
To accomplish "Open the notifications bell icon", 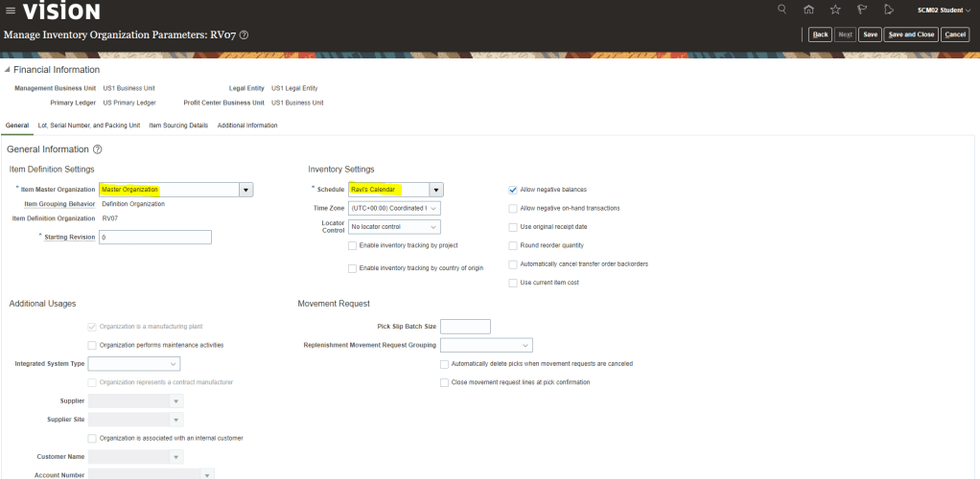I will click(x=889, y=11).
